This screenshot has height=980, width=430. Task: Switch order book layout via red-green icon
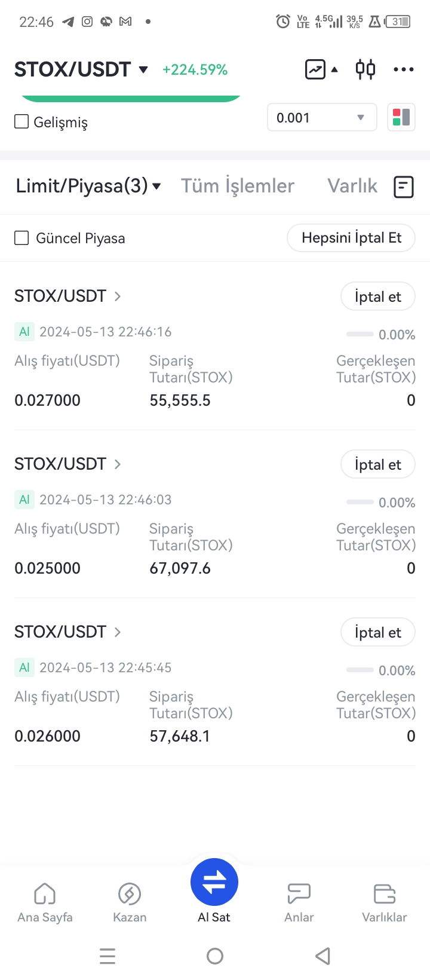401,117
